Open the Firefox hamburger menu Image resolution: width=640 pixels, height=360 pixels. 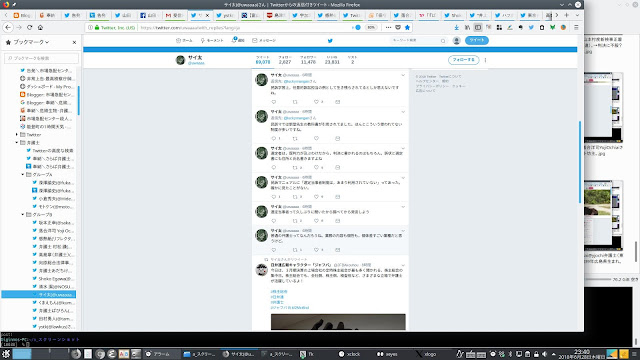pos(576,27)
